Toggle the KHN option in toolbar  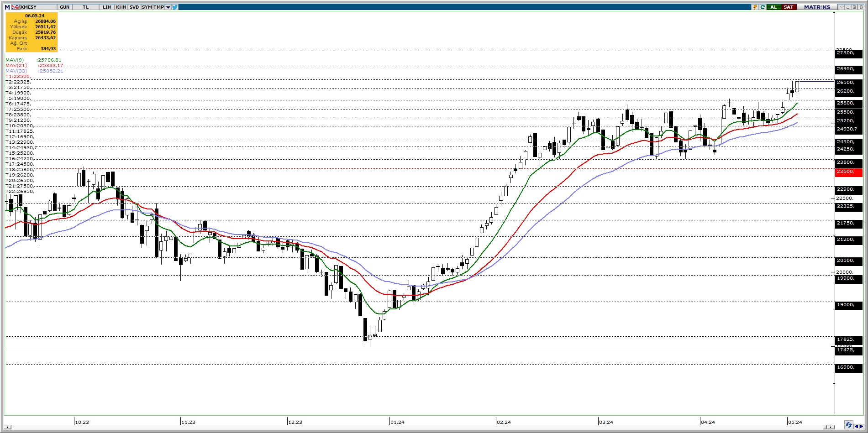coord(121,7)
